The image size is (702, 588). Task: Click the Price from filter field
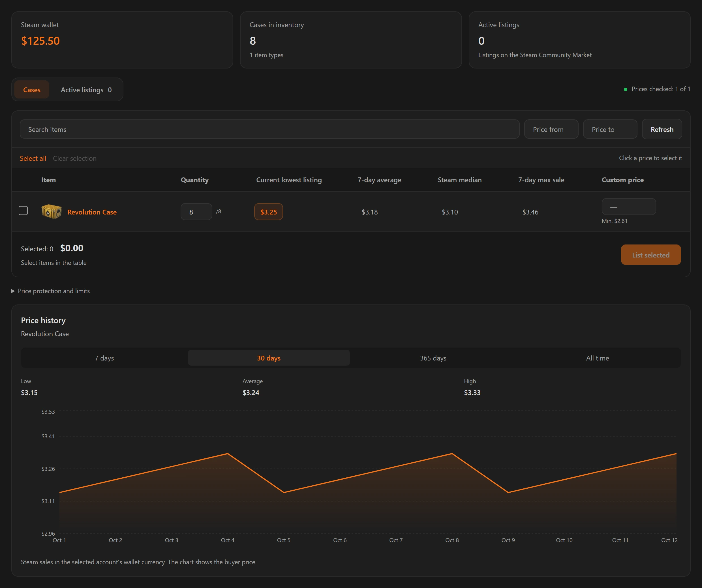click(x=551, y=129)
